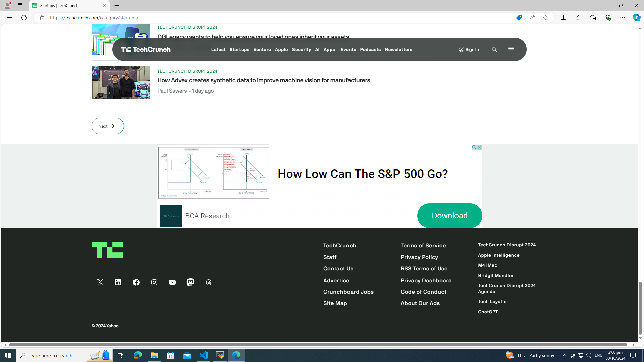
Task: Open Visual Studio Code from taskbar
Action: pos(204,355)
